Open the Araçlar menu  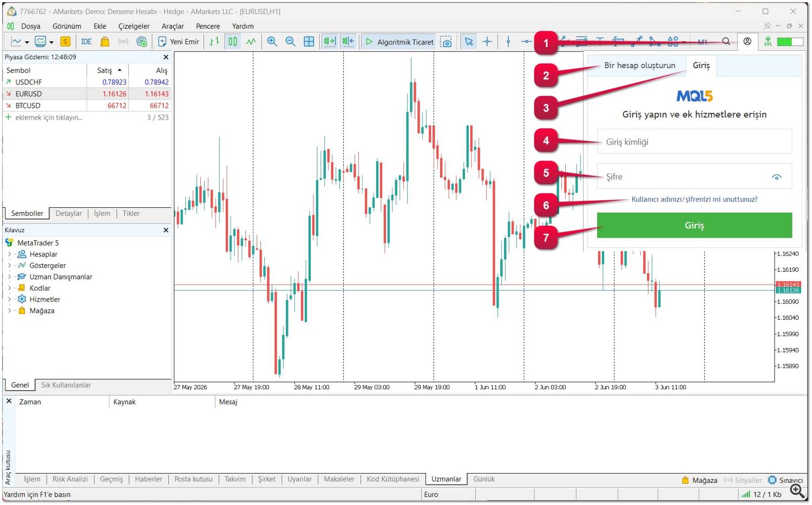173,26
